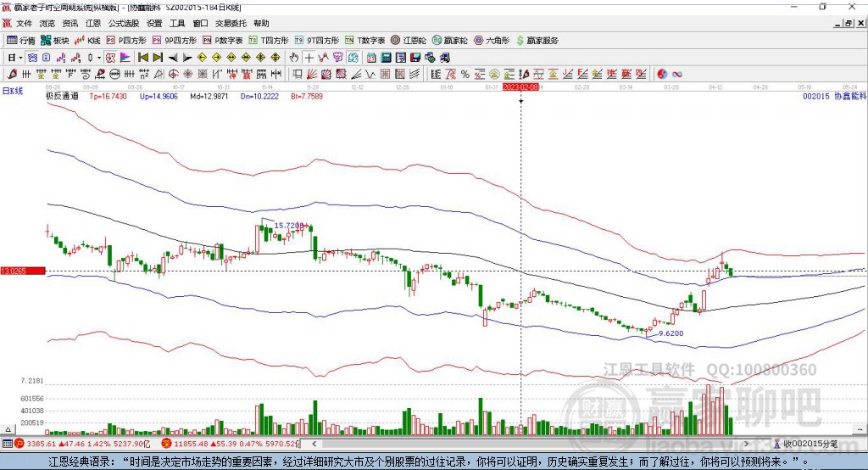Open 赢家服务 with dollar icon
The width and height of the screenshot is (868, 470).
537,41
